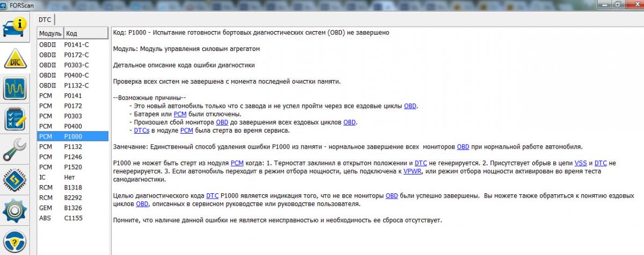Select the RCM B1318 row

[72, 187]
